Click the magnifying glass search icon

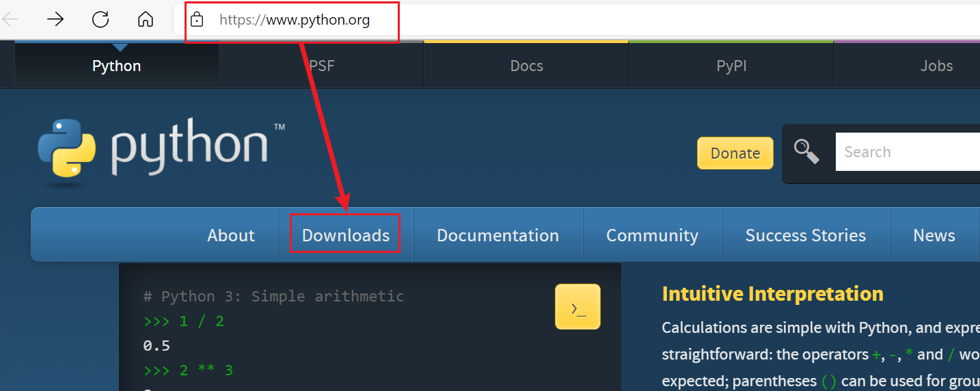[x=806, y=152]
